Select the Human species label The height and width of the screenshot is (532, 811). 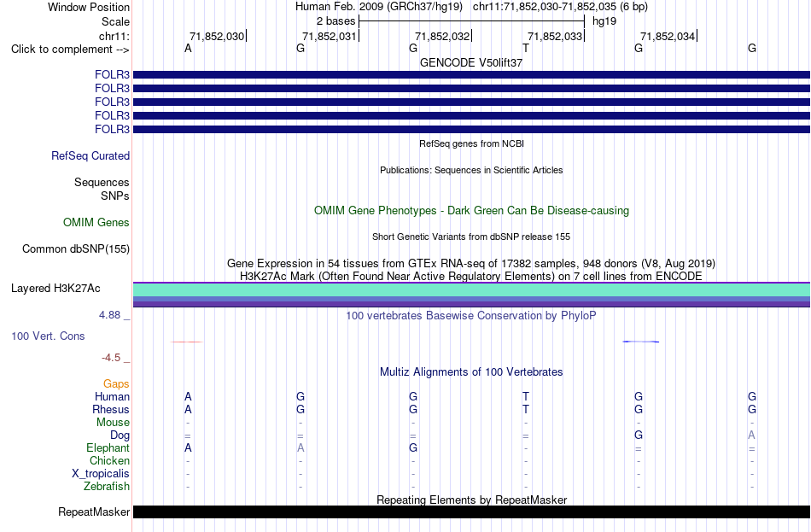pyautogui.click(x=112, y=396)
